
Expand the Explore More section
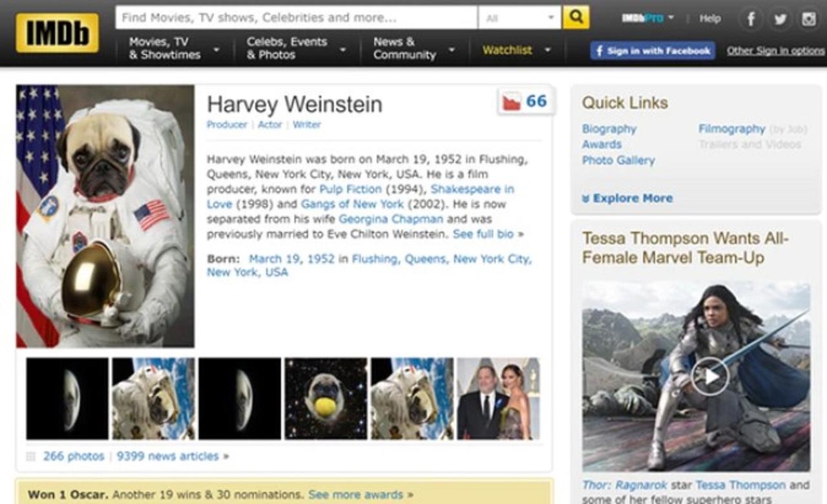pos(627,198)
